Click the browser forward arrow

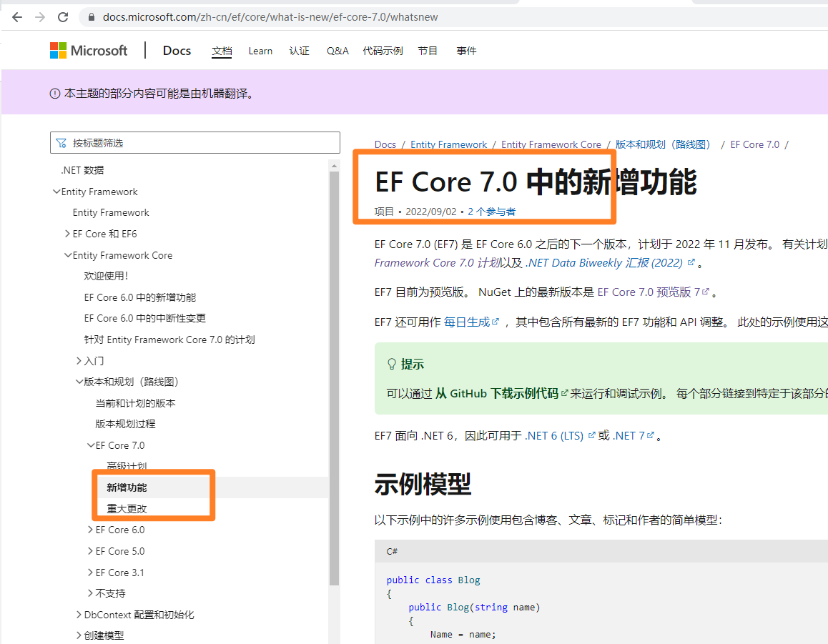pos(39,17)
